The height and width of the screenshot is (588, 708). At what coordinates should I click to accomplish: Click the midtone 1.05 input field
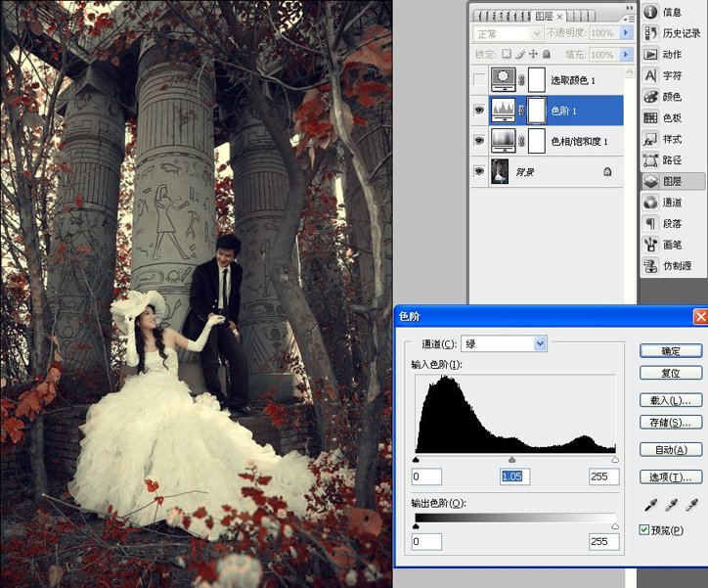coord(514,476)
